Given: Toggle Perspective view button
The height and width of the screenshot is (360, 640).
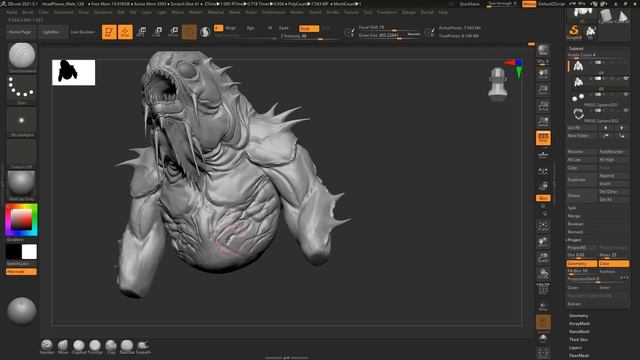Looking at the screenshot, I should coord(543,138).
